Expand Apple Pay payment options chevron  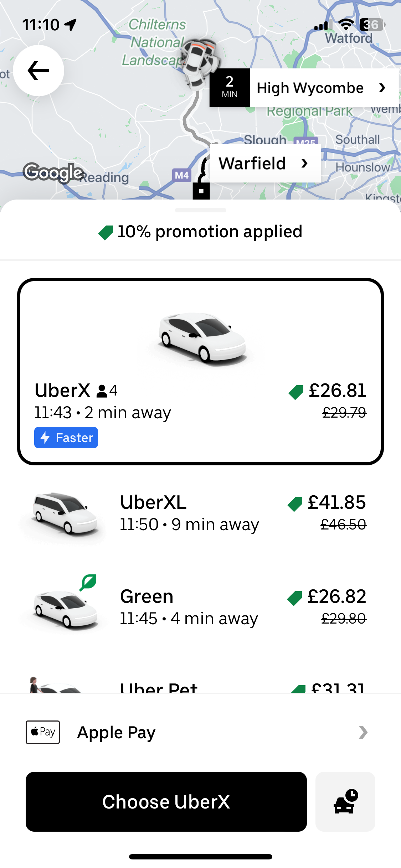pyautogui.click(x=363, y=732)
